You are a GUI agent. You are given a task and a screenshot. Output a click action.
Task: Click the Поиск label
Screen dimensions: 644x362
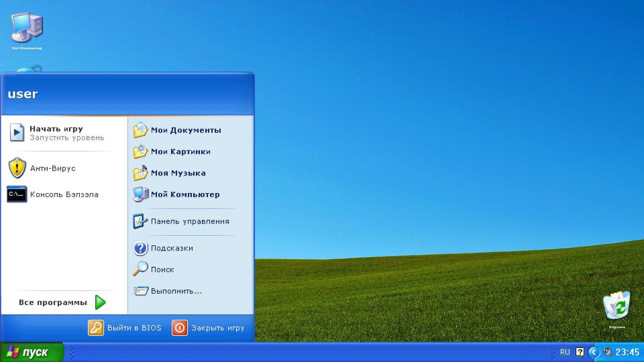(163, 269)
